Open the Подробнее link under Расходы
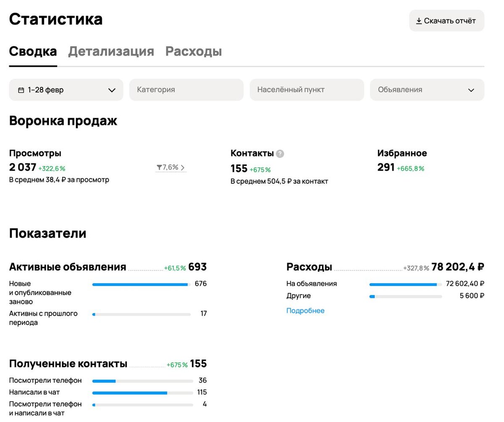Image resolution: width=504 pixels, height=422 pixels. pos(305,311)
